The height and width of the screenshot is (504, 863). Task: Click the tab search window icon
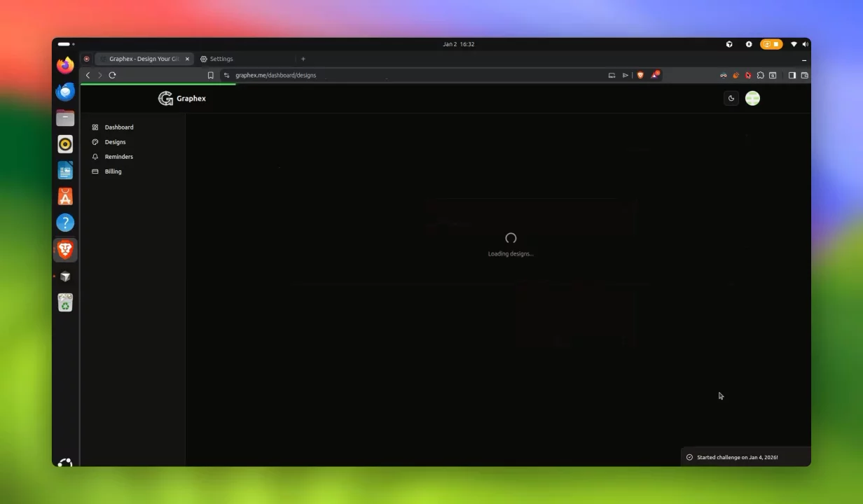tap(773, 75)
